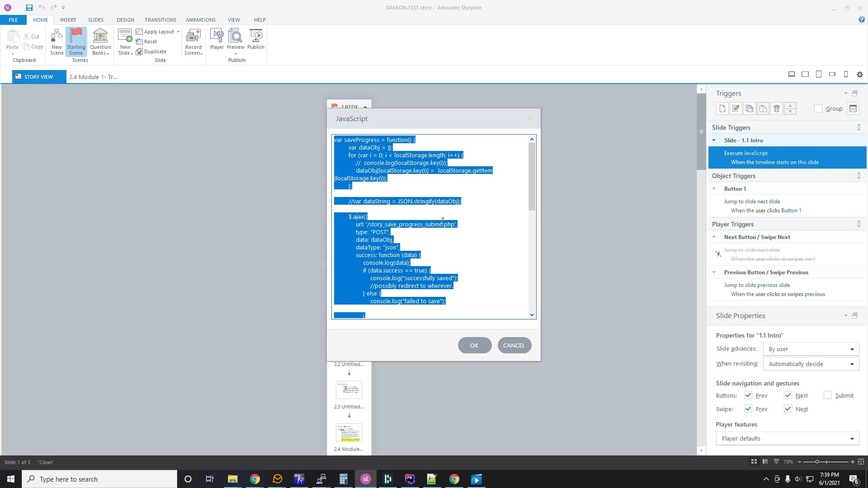Click the edit trigger pencil icon
868x488 pixels.
pyautogui.click(x=736, y=108)
